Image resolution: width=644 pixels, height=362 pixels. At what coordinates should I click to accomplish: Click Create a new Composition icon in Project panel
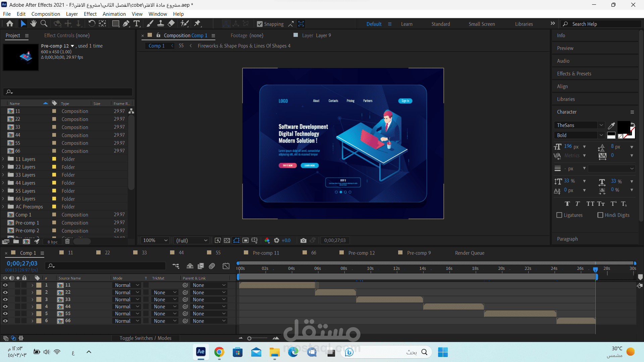[x=26, y=242]
